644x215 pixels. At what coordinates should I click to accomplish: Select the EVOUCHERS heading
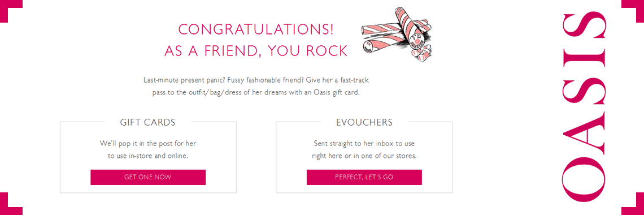point(364,122)
